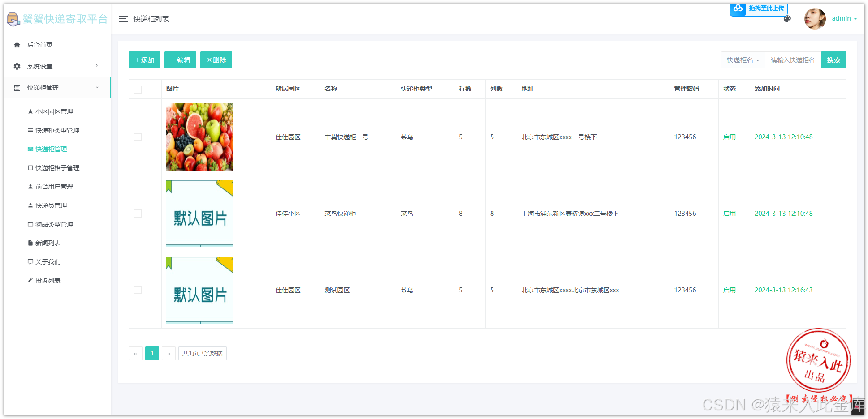Open 投诉列表 page
The height and width of the screenshot is (419, 868).
tap(48, 281)
